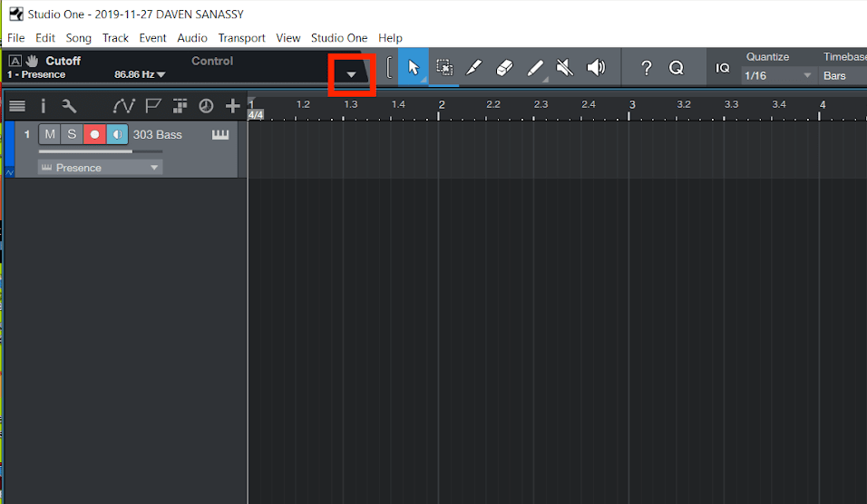Show automation curve icon
This screenshot has height=504, width=867.
point(124,105)
